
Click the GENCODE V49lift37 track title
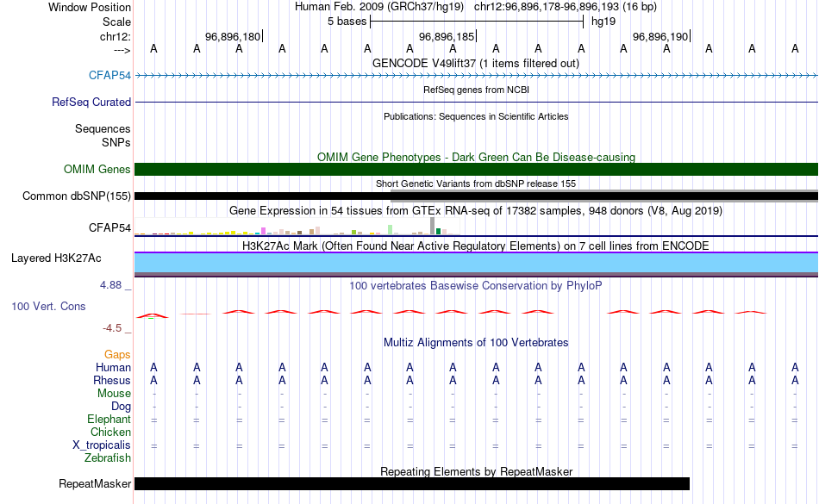pos(476,63)
